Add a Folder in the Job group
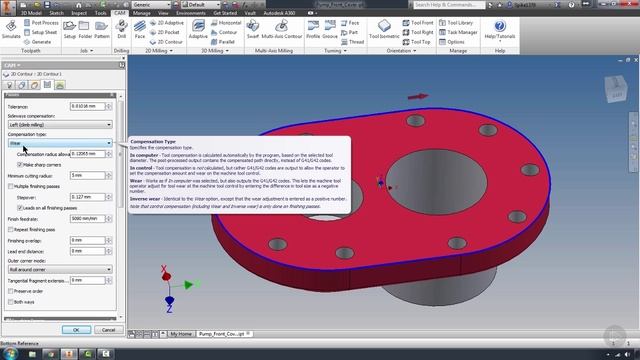Screen dimensions: 640x360 click(x=85, y=29)
